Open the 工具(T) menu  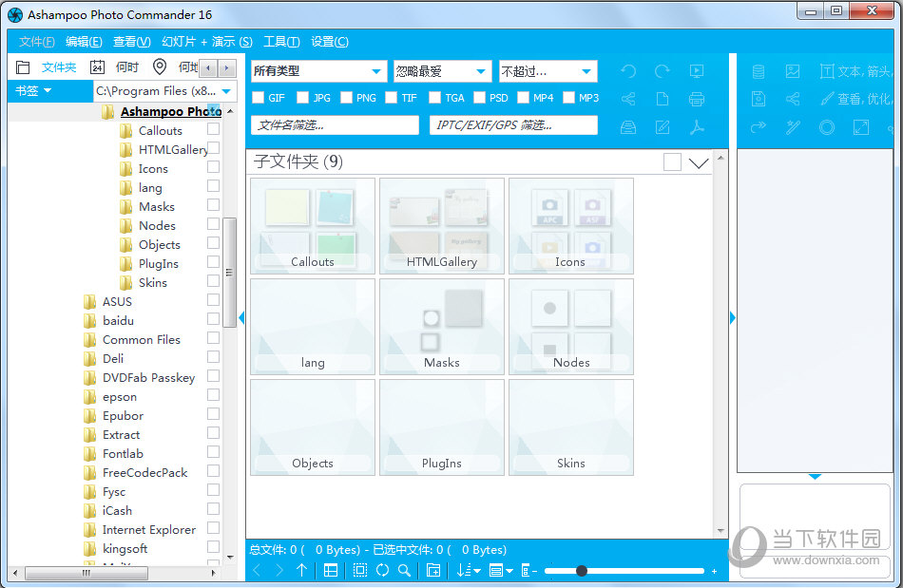click(x=281, y=42)
